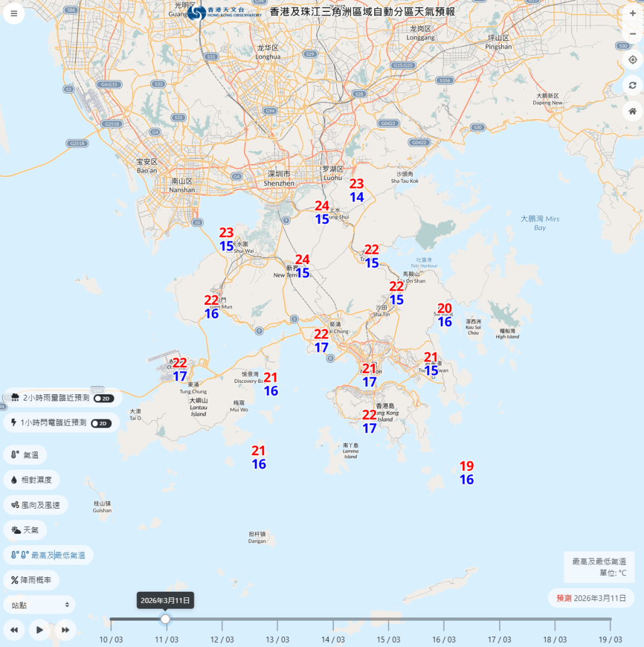The width and height of the screenshot is (644, 647).
Task: Click the lightning bolt icon for 1小時閃電臨近預測
Action: coord(14,423)
